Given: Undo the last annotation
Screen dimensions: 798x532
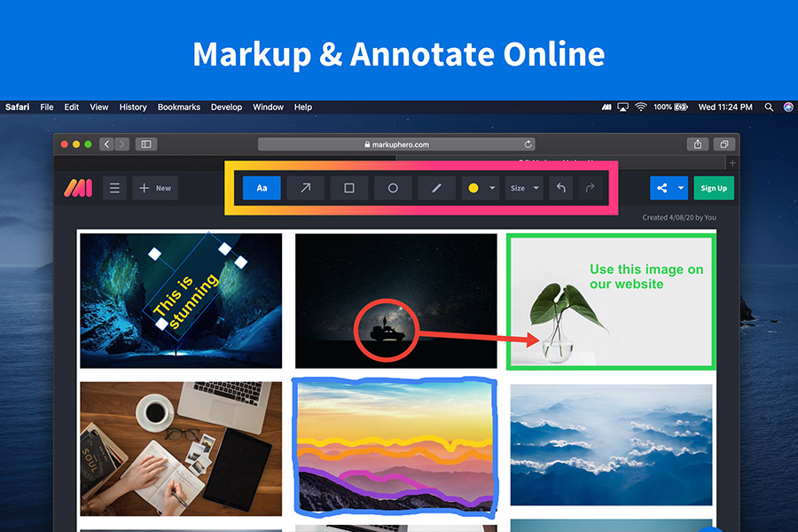Looking at the screenshot, I should pyautogui.click(x=561, y=188).
